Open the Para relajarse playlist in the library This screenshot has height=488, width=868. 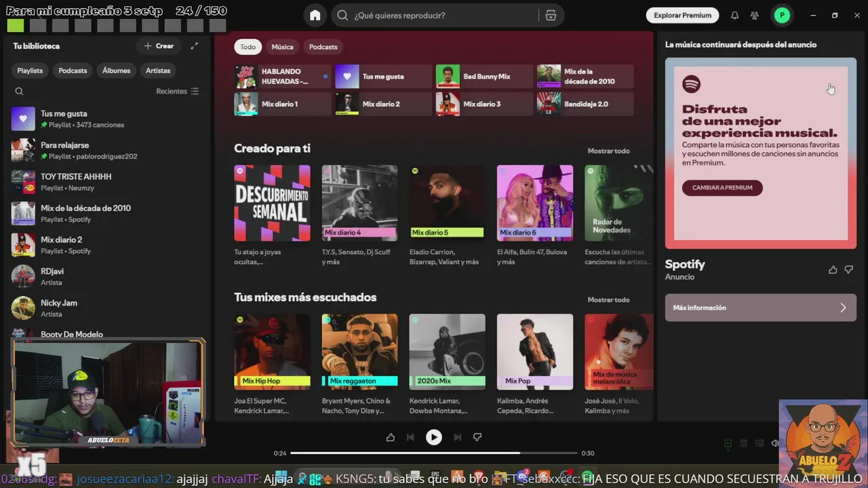click(106, 150)
